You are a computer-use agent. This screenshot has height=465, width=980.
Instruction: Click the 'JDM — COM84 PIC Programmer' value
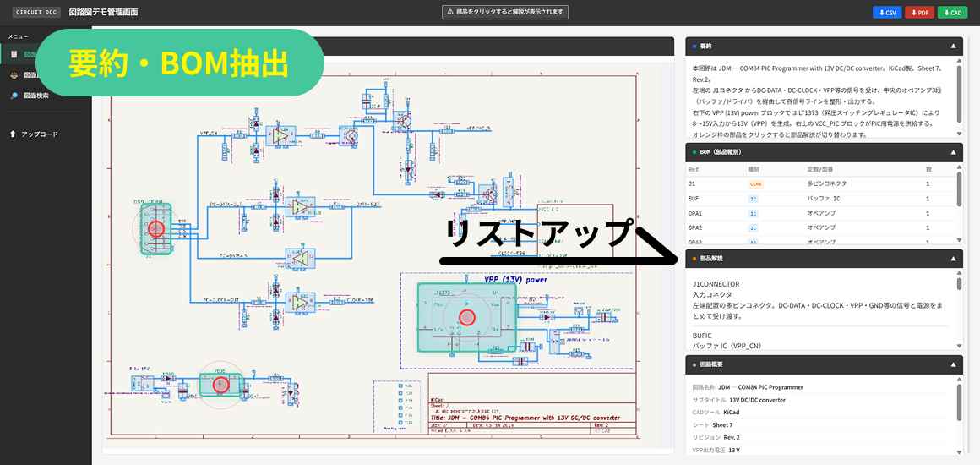pyautogui.click(x=760, y=387)
